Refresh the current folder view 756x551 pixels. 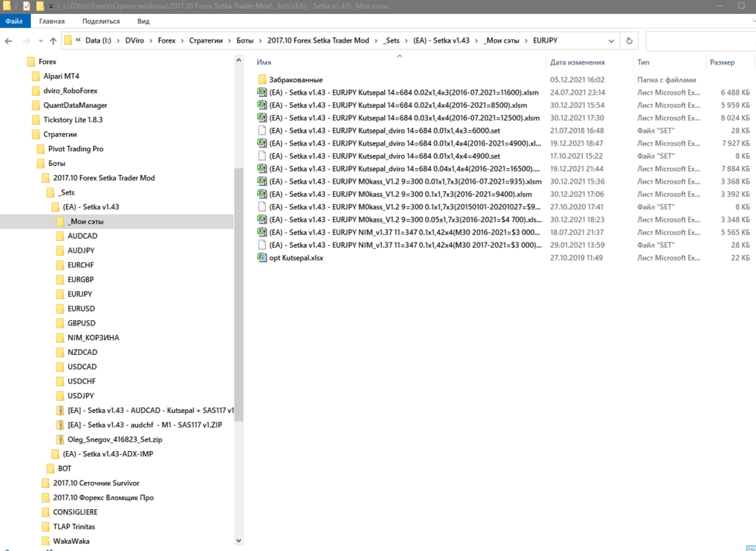coord(629,41)
